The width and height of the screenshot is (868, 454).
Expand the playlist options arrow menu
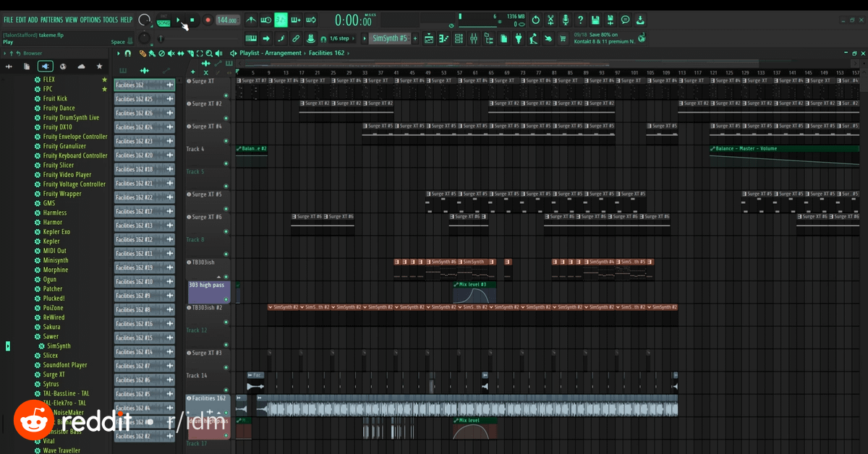pos(119,53)
